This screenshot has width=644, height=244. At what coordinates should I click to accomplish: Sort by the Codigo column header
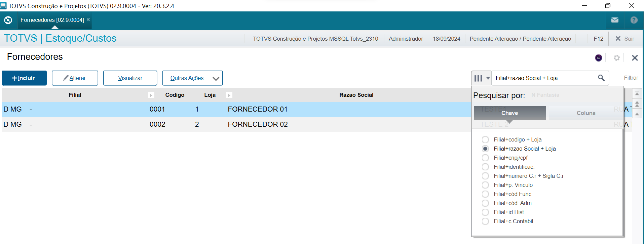[x=175, y=95]
